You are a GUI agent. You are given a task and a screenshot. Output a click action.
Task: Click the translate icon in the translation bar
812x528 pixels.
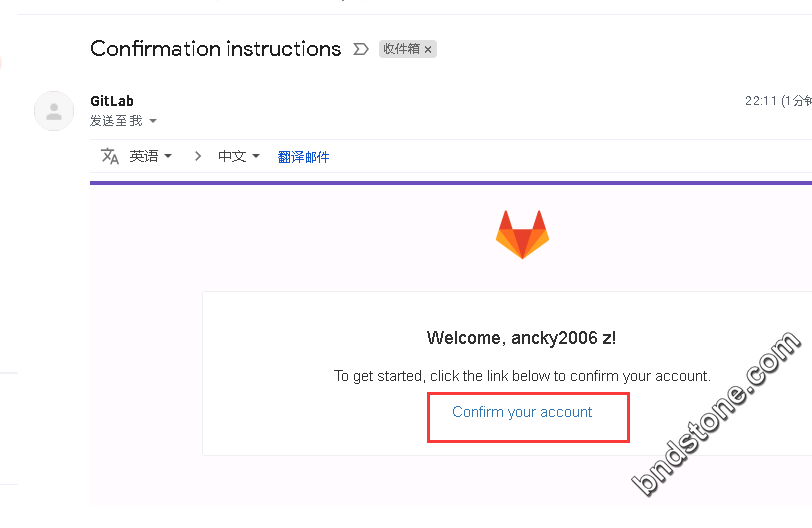(x=110, y=156)
